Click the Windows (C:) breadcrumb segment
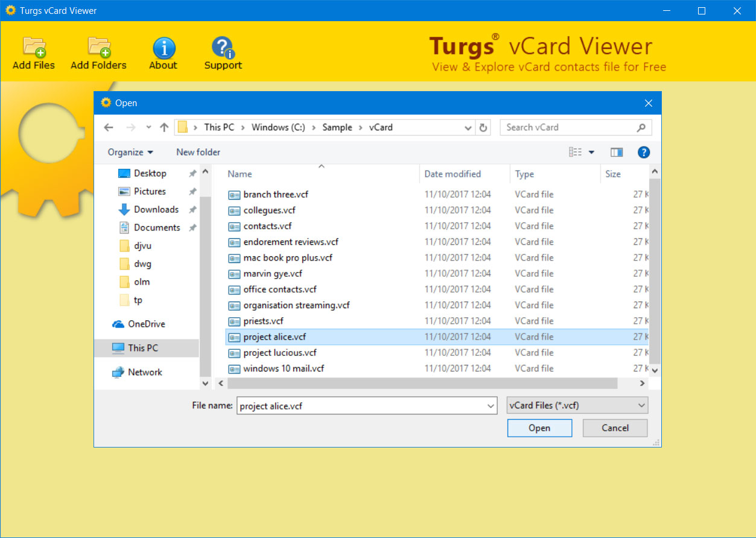 tap(278, 127)
